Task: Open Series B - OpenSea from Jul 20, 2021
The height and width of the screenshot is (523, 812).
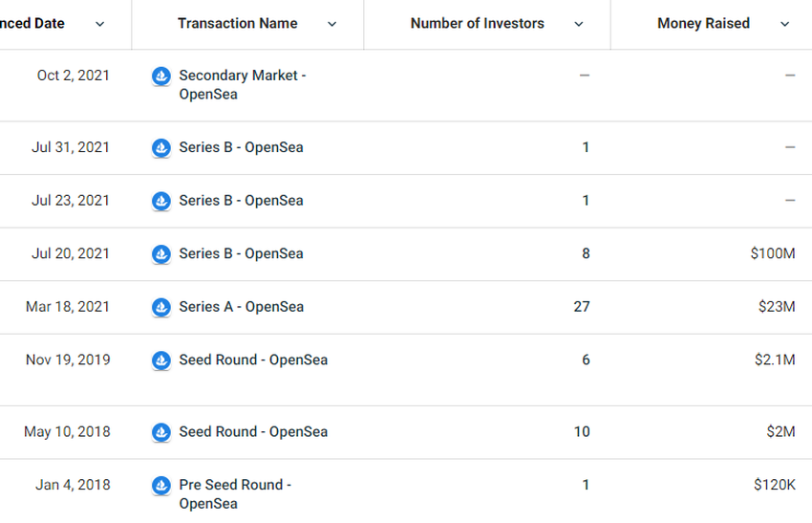Action: point(241,253)
